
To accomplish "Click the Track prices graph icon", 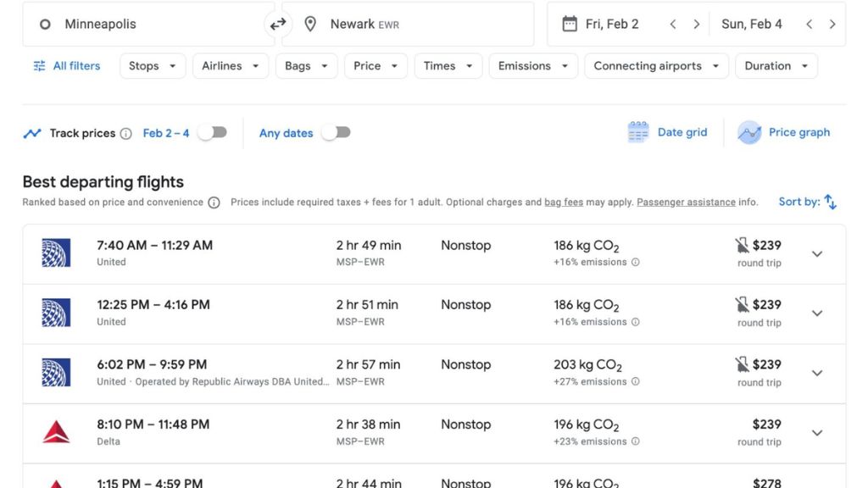I will pos(32,132).
